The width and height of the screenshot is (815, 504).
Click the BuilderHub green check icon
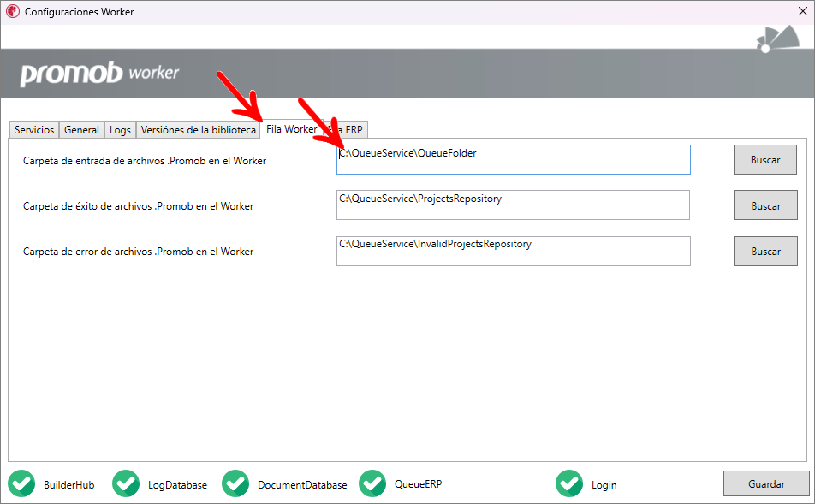[21, 483]
